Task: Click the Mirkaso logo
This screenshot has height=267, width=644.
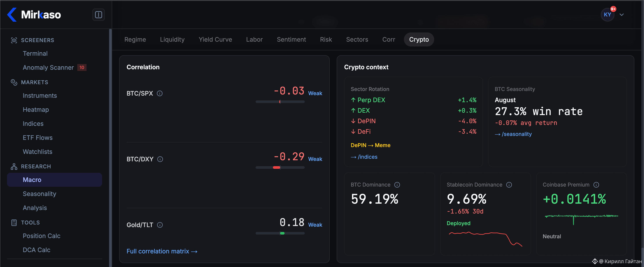Action: 34,14
